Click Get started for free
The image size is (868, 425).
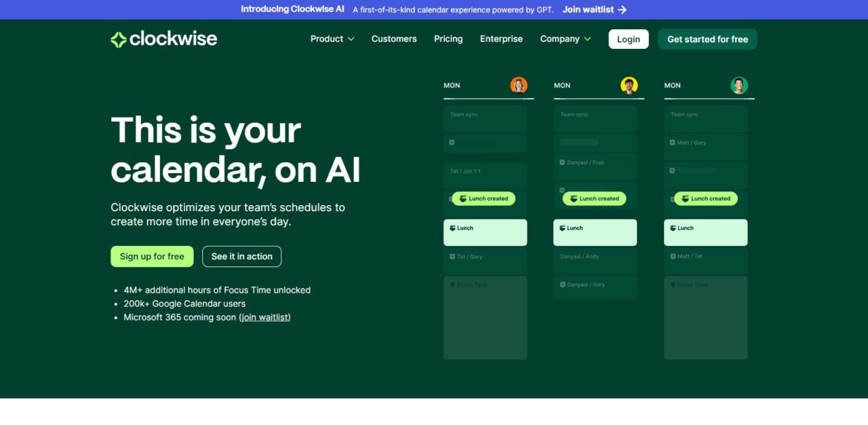[707, 39]
